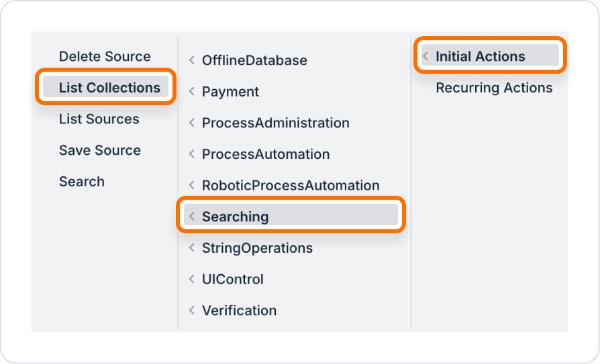Select the Initial Actions label
This screenshot has width=600, height=364.
(481, 56)
